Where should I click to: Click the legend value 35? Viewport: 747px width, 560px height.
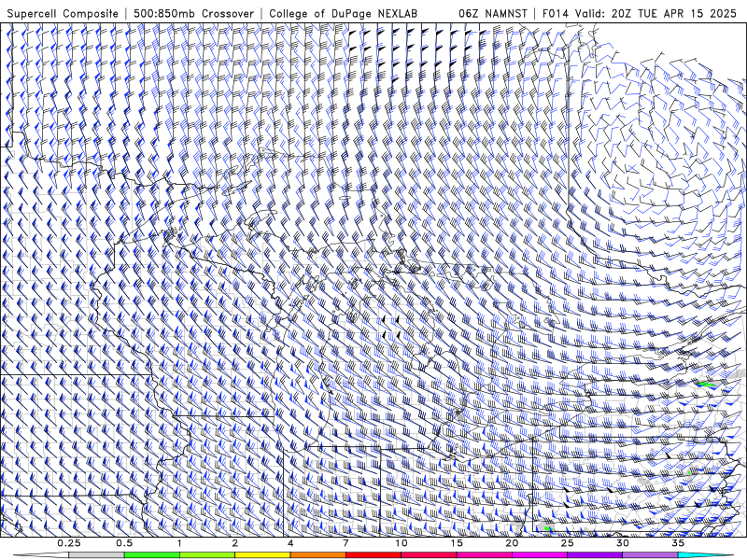tap(678, 543)
